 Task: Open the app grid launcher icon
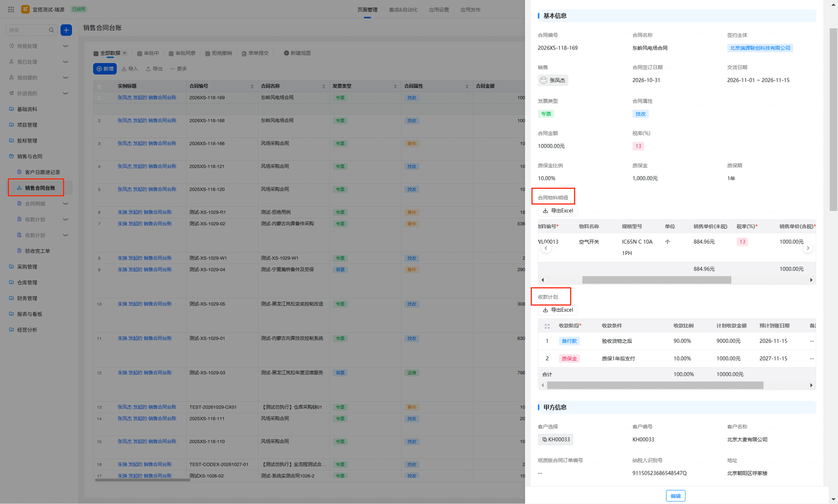(x=11, y=9)
